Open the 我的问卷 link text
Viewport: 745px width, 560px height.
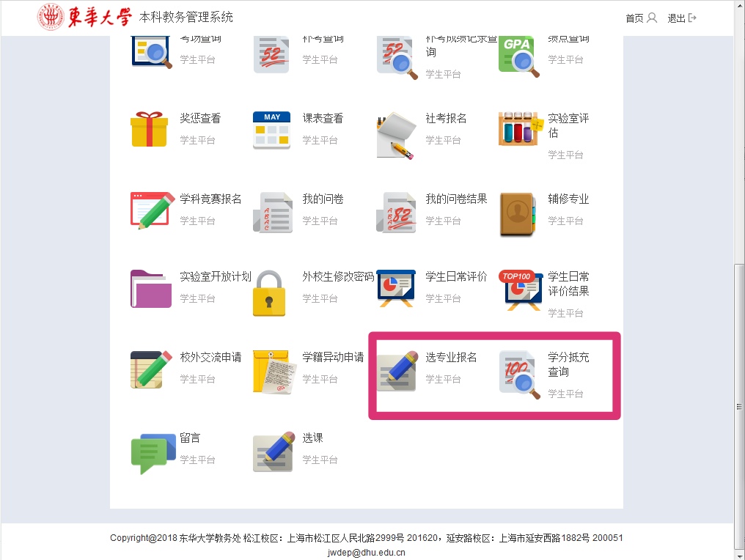click(x=323, y=199)
